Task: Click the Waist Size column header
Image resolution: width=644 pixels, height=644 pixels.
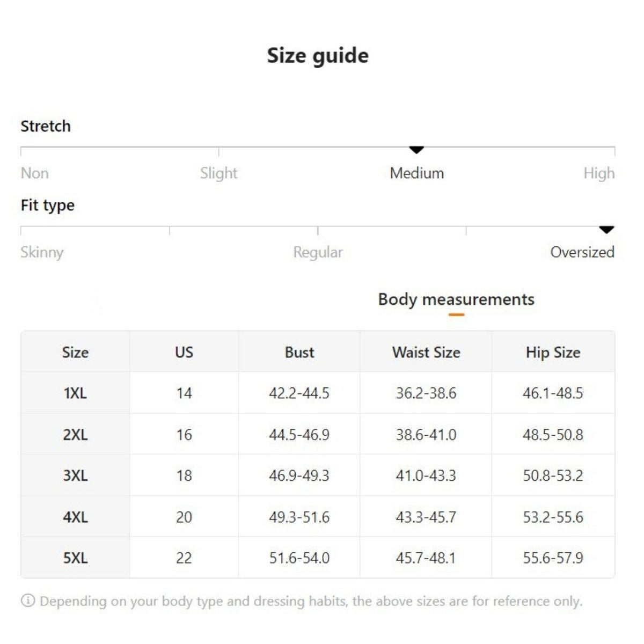Action: (426, 353)
